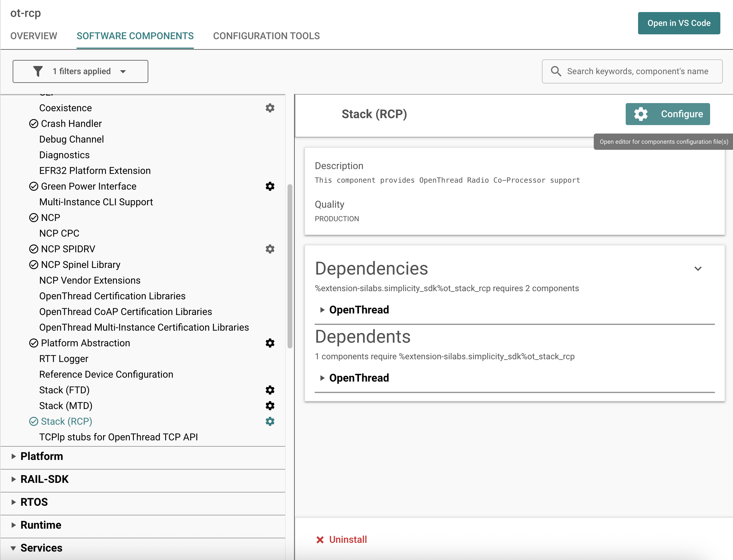Click the component search field

click(637, 71)
